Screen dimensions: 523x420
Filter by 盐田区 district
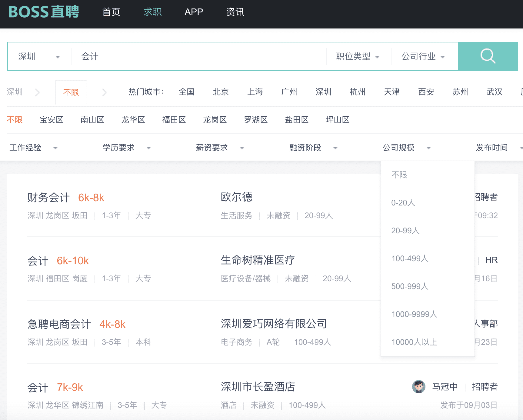click(297, 120)
